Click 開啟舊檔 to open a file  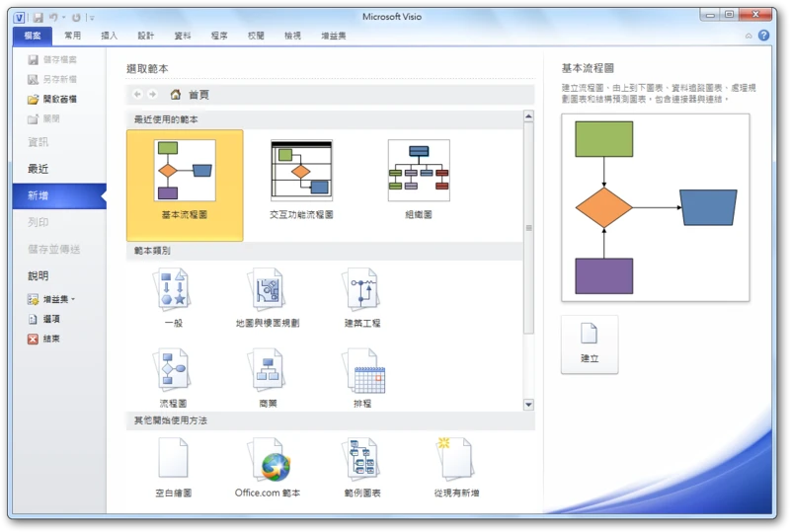(52, 99)
